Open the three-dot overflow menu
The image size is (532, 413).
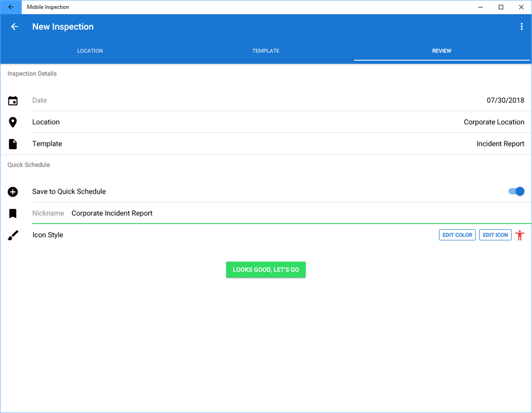tap(522, 26)
